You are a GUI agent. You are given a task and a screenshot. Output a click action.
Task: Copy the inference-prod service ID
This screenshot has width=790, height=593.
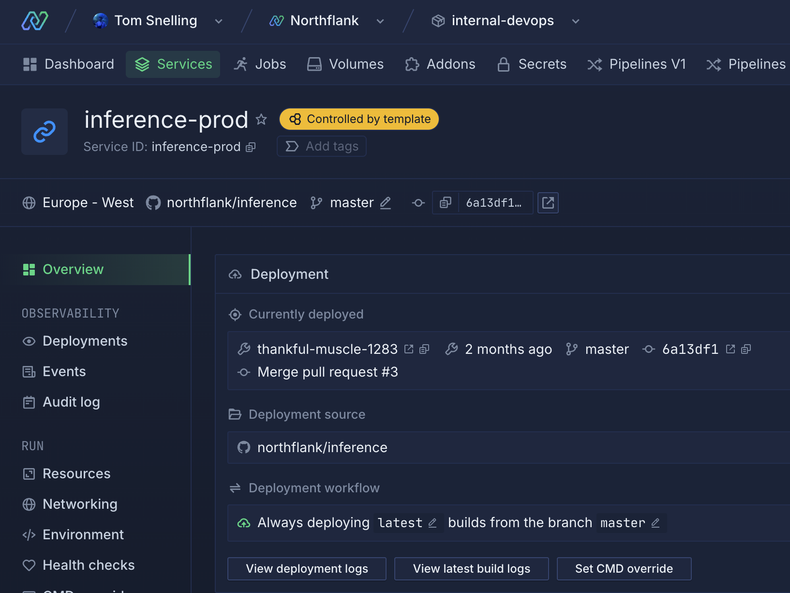251,147
